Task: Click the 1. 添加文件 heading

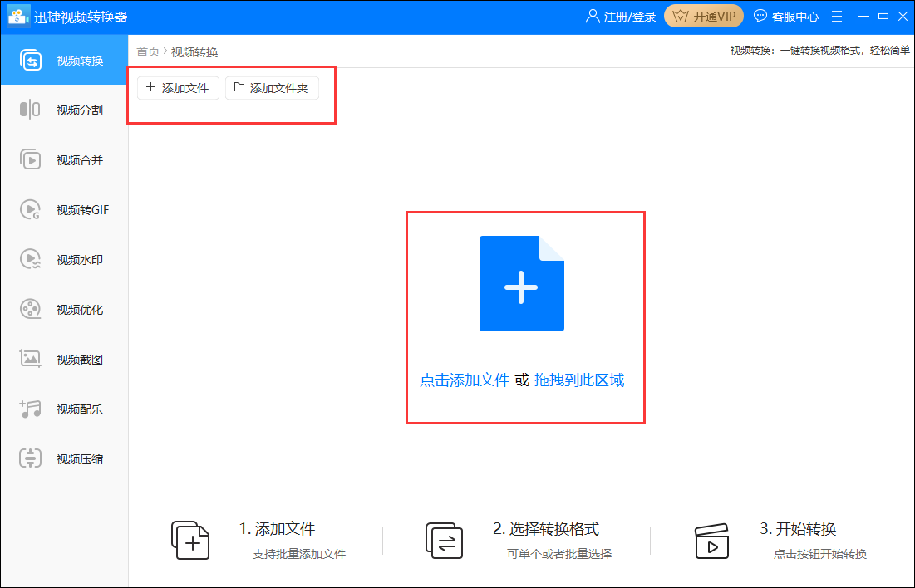Action: click(278, 529)
